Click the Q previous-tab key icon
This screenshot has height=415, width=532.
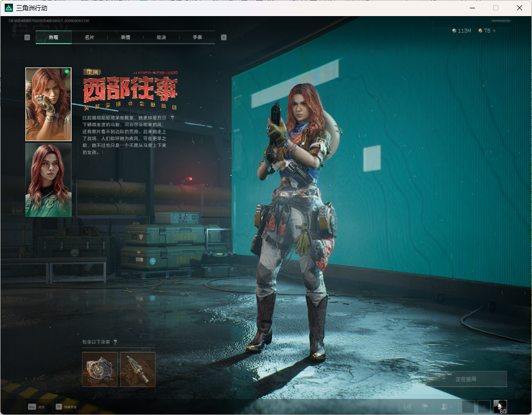27,37
